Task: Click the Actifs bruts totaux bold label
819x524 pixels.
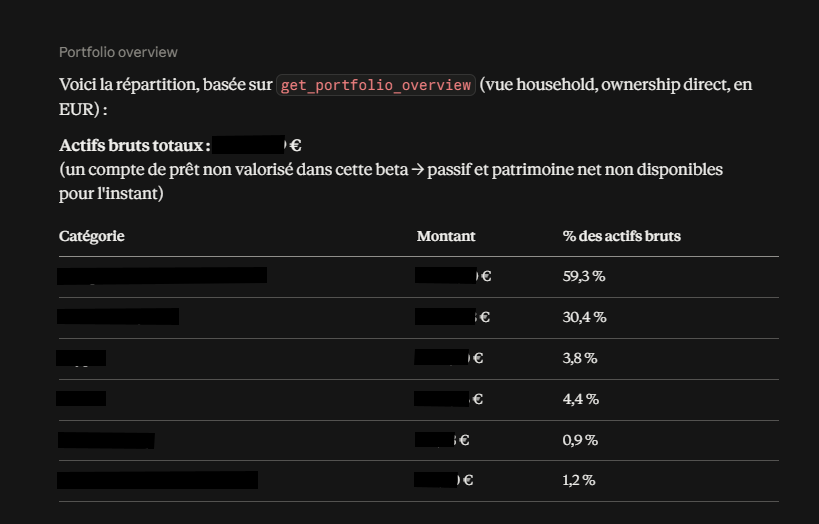Action: [135, 145]
